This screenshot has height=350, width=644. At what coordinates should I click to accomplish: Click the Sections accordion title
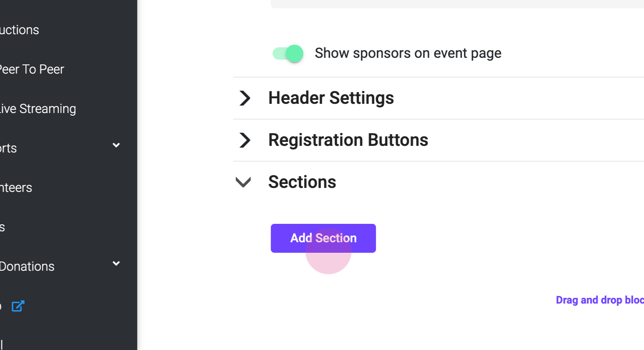302,182
